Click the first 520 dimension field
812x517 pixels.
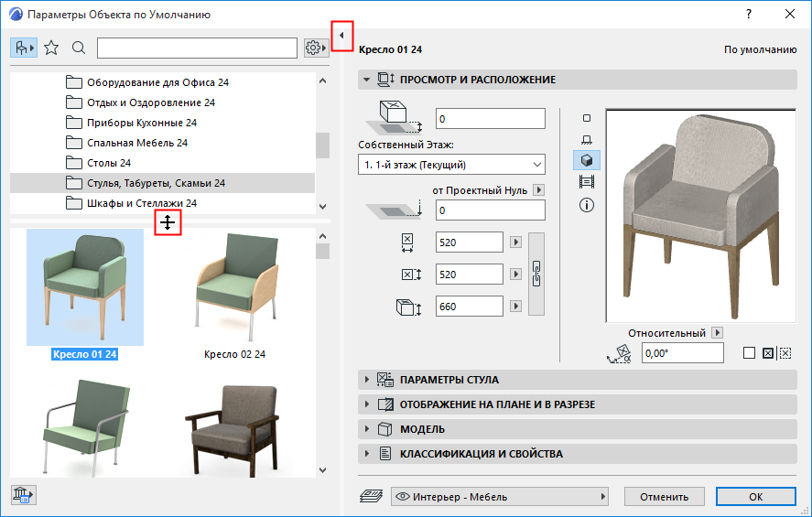pos(470,242)
